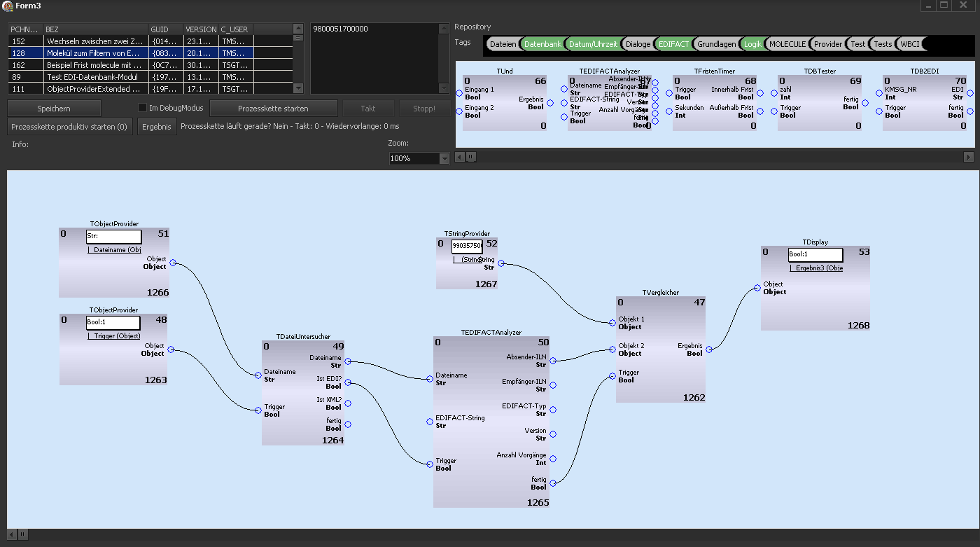Image resolution: width=980 pixels, height=547 pixels.
Task: Toggle the Datum/Uhrzeit tag filter
Action: tap(593, 44)
